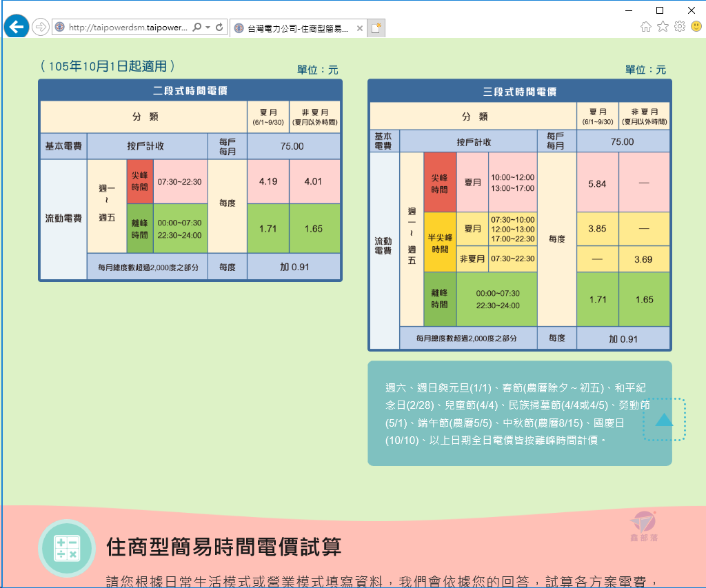Image resolution: width=706 pixels, height=588 pixels.
Task: Open a new tab button
Action: pyautogui.click(x=376, y=28)
